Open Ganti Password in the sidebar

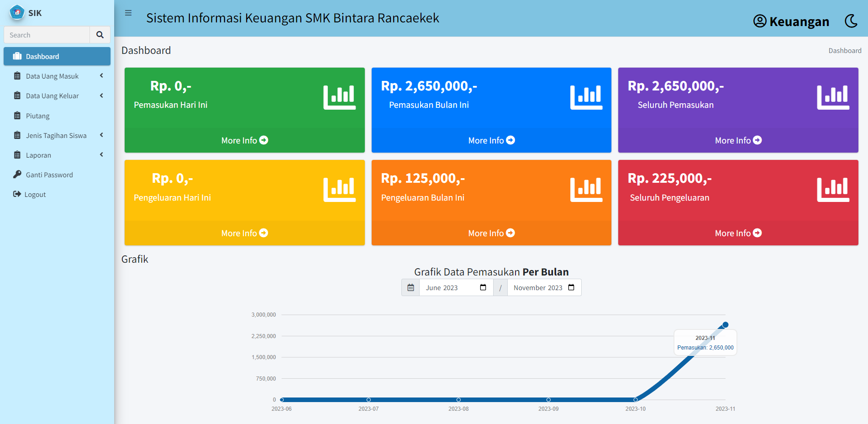point(49,175)
